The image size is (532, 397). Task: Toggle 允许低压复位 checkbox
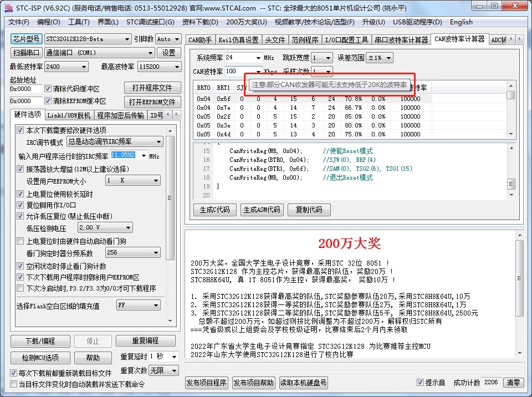click(21, 216)
